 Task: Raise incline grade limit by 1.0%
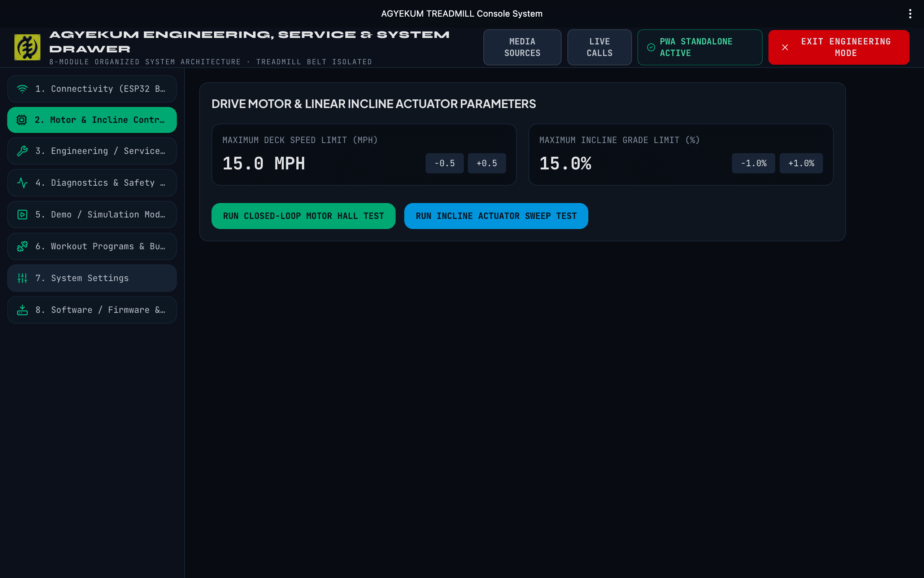(x=801, y=163)
